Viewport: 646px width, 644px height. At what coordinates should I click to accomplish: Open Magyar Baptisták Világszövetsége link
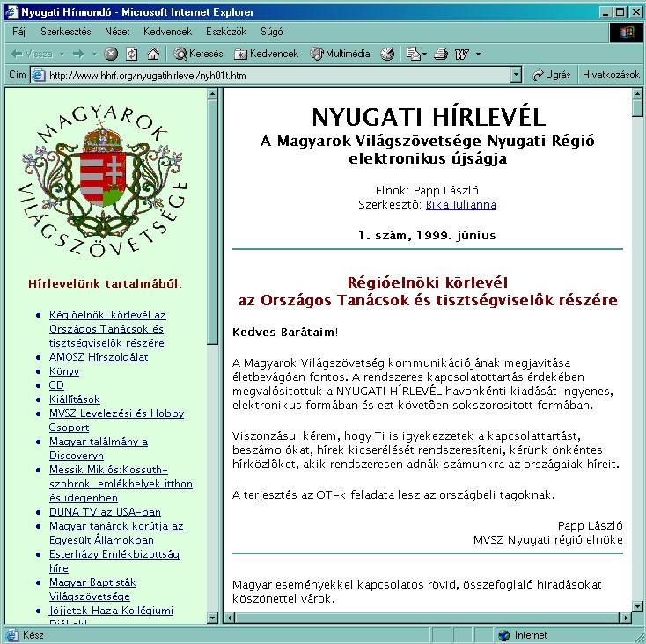92,589
